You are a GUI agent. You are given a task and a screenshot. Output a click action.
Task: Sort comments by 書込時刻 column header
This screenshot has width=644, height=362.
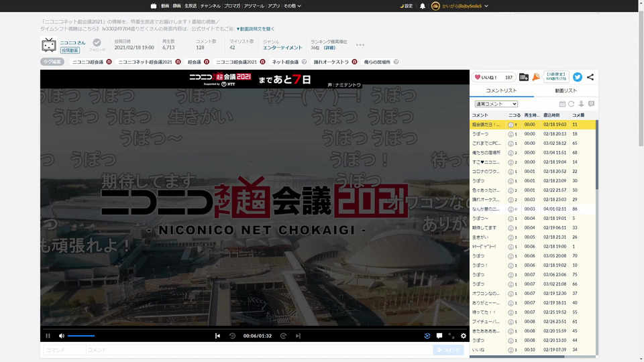coord(555,115)
